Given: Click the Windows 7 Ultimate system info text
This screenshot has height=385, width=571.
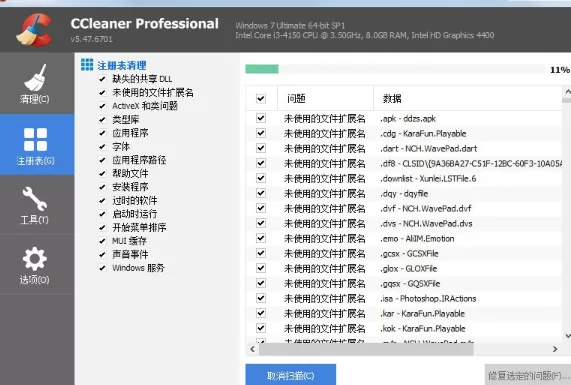Looking at the screenshot, I should [290, 25].
